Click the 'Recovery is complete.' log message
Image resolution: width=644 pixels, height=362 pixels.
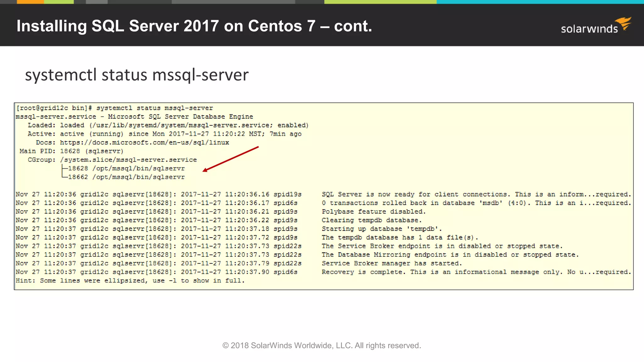[x=476, y=272]
